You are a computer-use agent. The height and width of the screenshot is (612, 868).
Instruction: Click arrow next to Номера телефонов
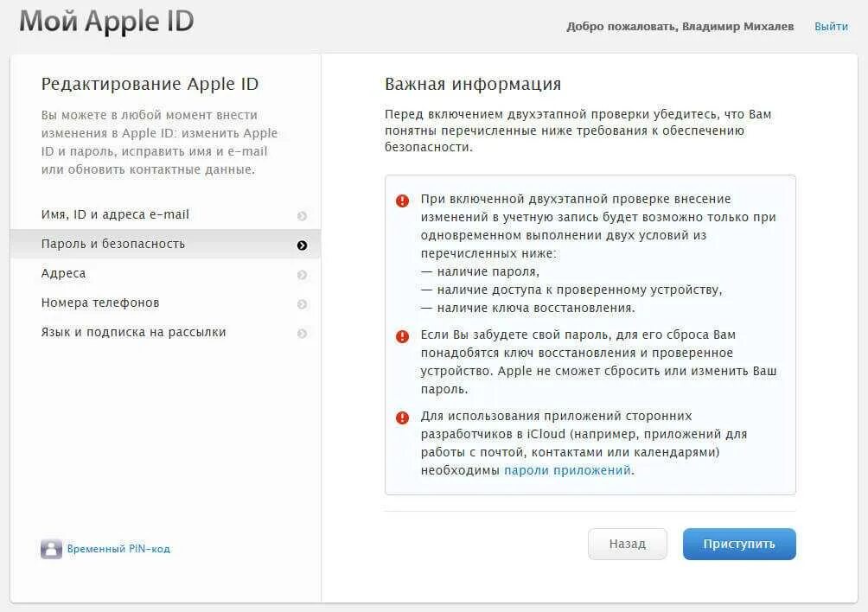(302, 304)
